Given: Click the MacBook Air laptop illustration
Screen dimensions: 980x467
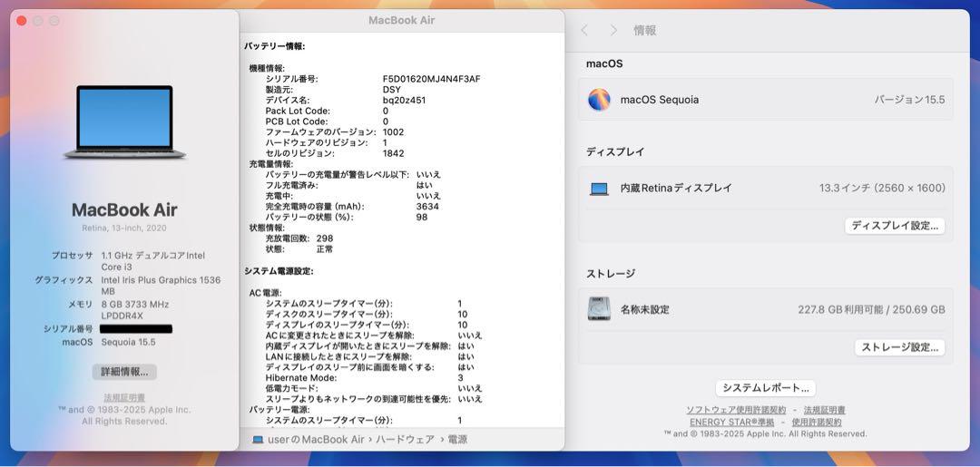Looking at the screenshot, I should (x=125, y=122).
